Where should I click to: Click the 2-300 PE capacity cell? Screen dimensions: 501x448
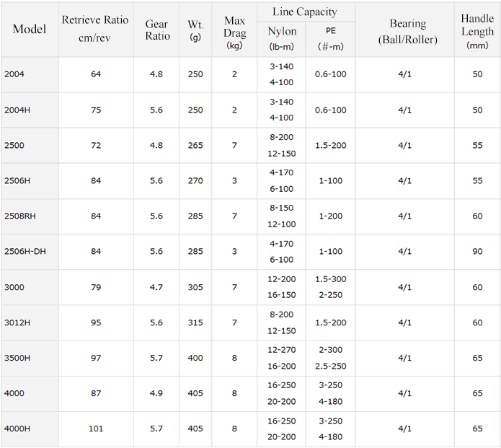pyautogui.click(x=330, y=350)
